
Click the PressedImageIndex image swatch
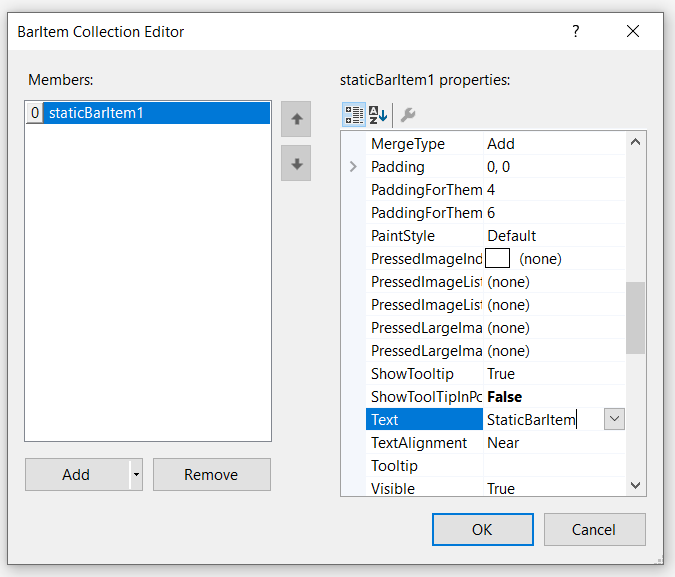[x=497, y=259]
